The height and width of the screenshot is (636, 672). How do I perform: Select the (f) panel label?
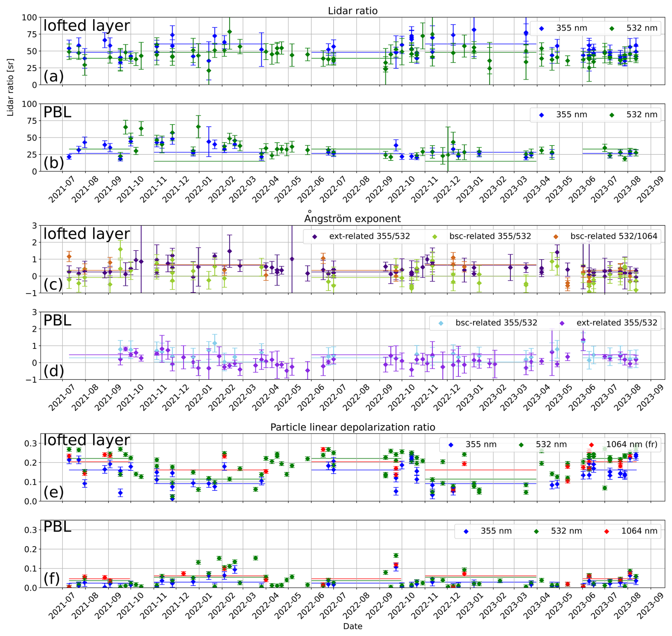[52, 579]
